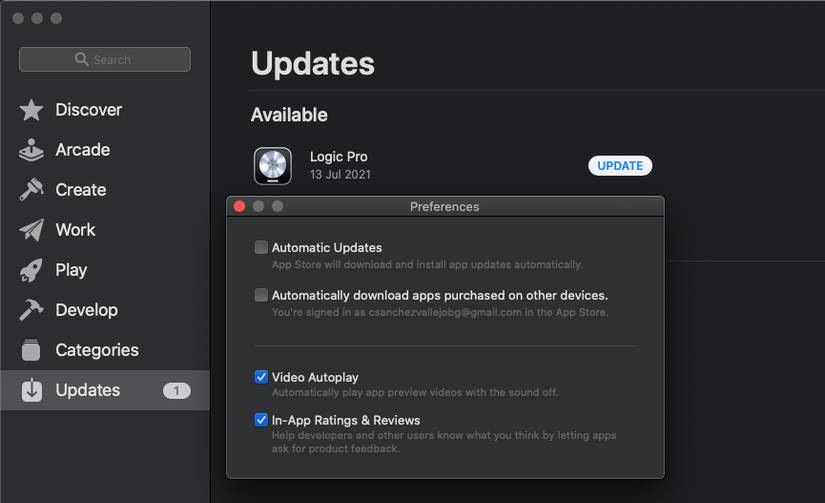Click the Arcade joystick icon
The image size is (825, 503).
(x=31, y=150)
